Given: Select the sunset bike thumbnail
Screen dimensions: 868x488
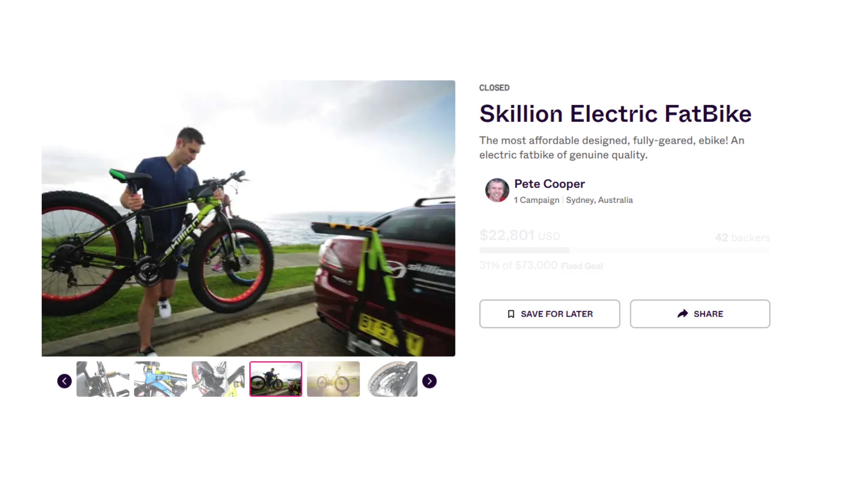Looking at the screenshot, I should point(333,379).
